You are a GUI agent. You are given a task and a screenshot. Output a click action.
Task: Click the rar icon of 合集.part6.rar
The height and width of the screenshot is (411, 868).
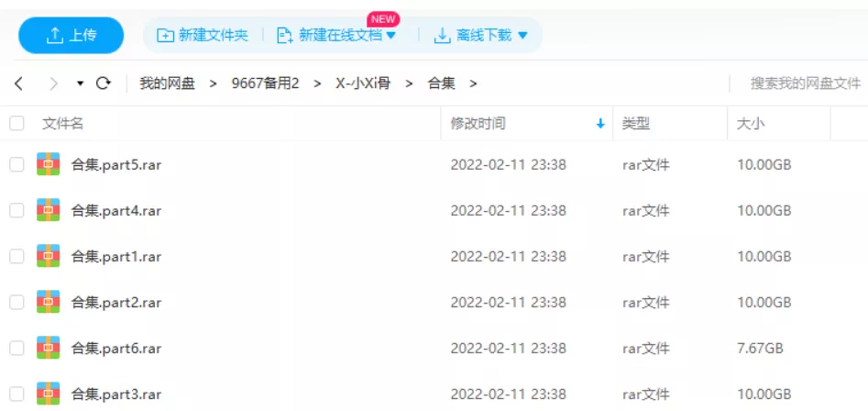click(x=48, y=349)
